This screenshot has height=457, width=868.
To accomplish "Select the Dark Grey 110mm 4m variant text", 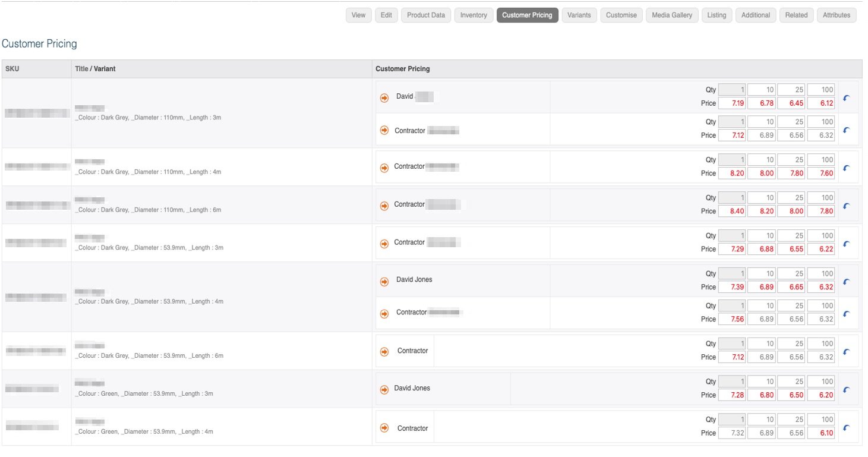I will click(148, 172).
